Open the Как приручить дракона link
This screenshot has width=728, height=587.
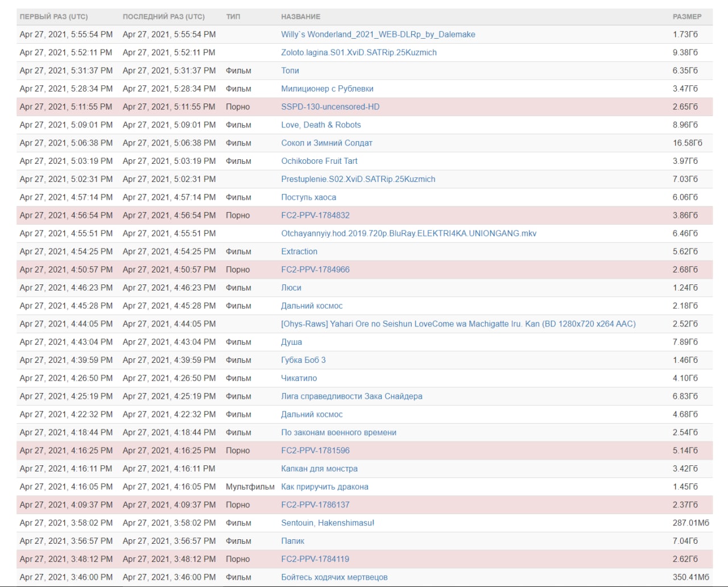[x=324, y=487]
